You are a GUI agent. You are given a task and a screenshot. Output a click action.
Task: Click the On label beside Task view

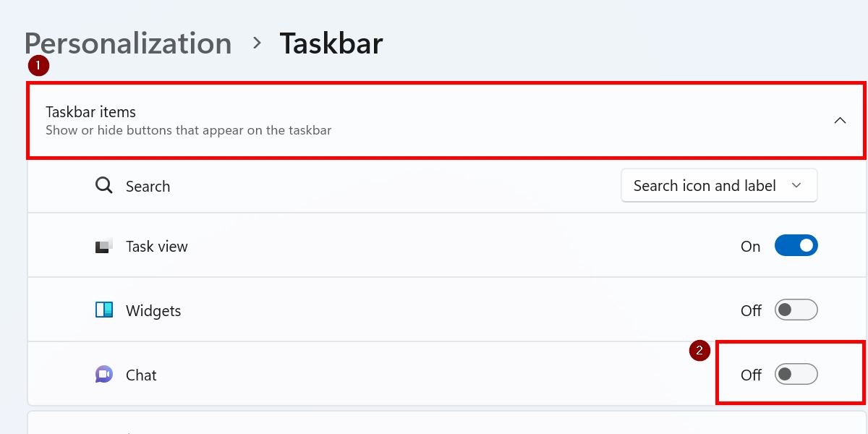[750, 246]
